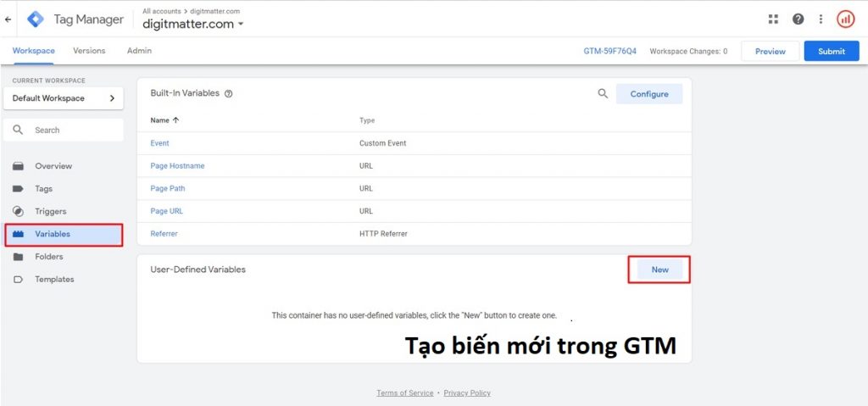Screen dimensions: 868x406
Task: Switch to the Versions tab
Action: (x=89, y=51)
